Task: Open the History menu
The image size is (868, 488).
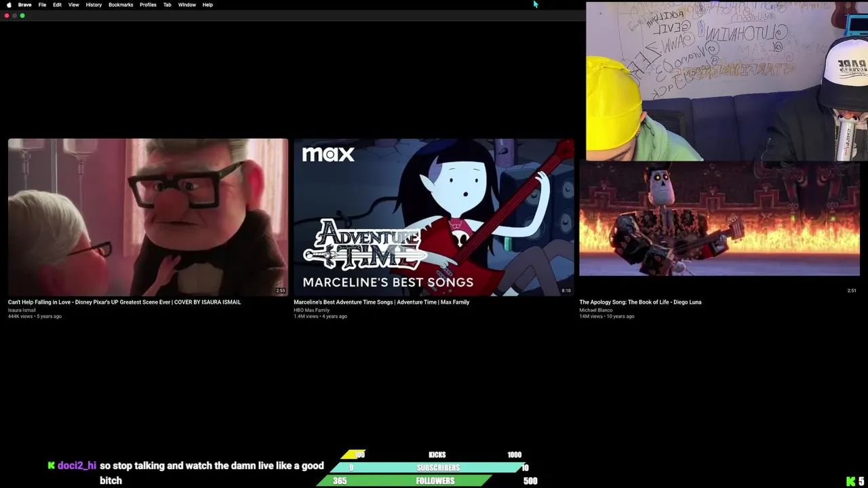Action: pos(94,5)
